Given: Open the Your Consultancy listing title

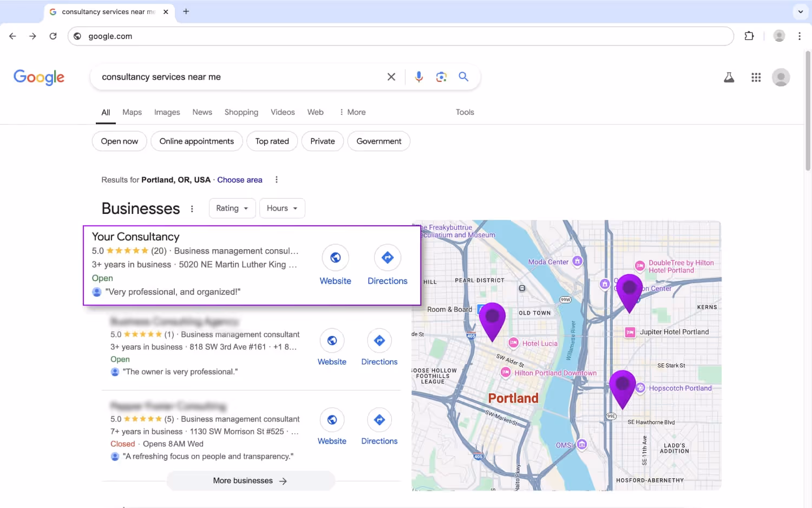Looking at the screenshot, I should tap(135, 237).
